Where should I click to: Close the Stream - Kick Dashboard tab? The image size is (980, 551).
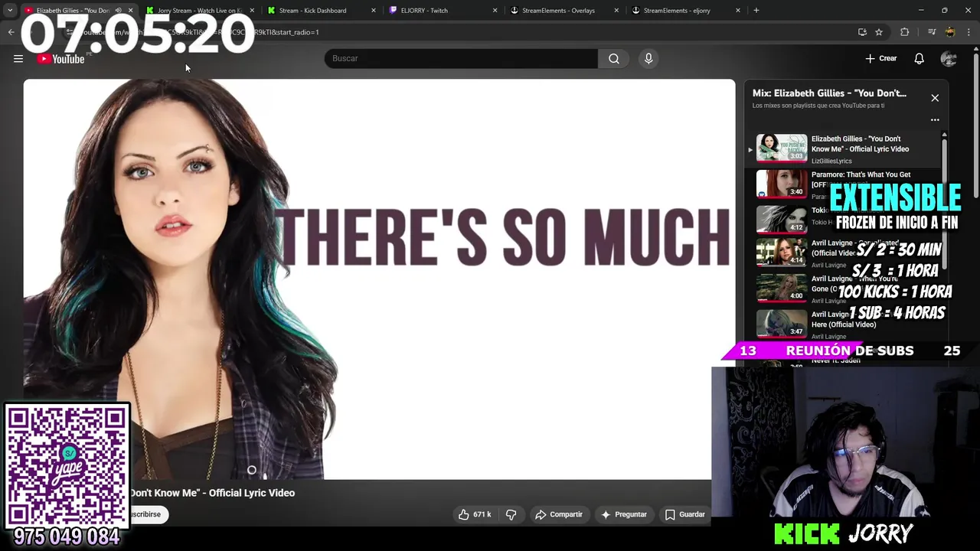click(374, 11)
